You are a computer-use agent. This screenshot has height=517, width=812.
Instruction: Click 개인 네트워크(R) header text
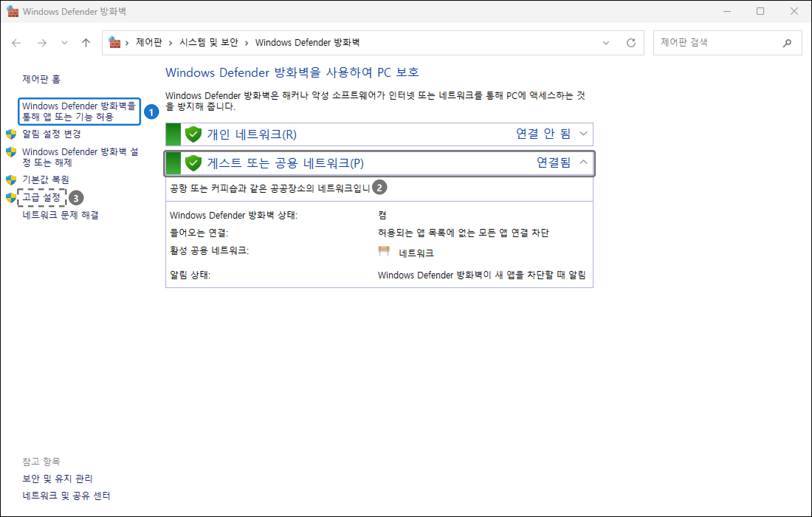tap(251, 134)
